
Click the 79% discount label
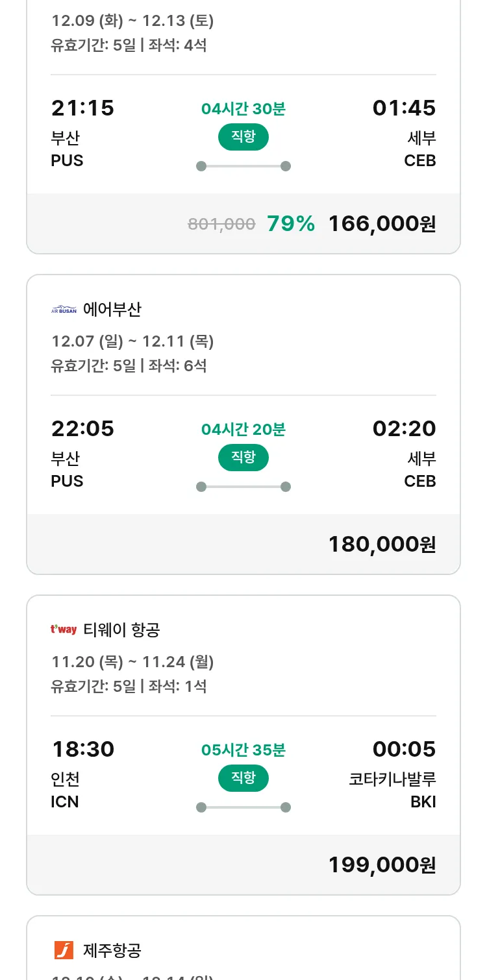(x=290, y=224)
